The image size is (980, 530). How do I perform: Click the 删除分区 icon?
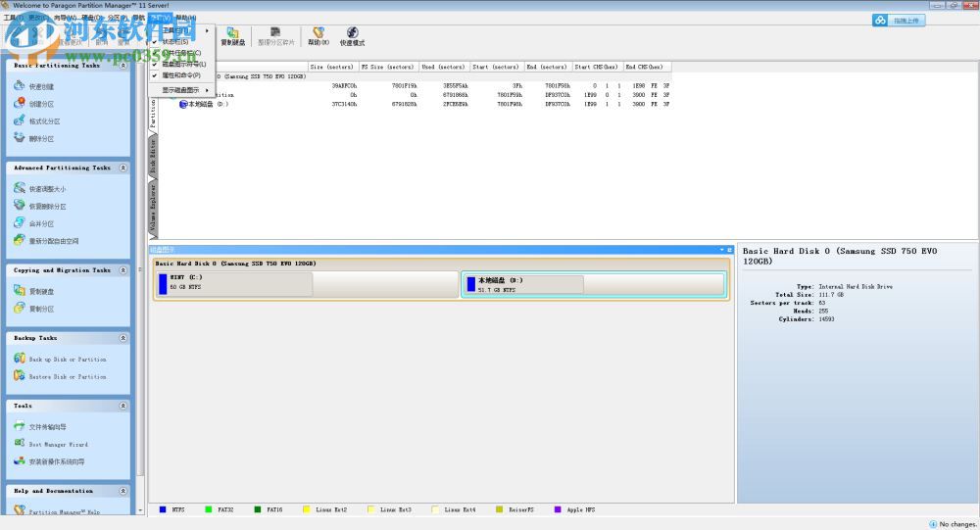[x=20, y=137]
